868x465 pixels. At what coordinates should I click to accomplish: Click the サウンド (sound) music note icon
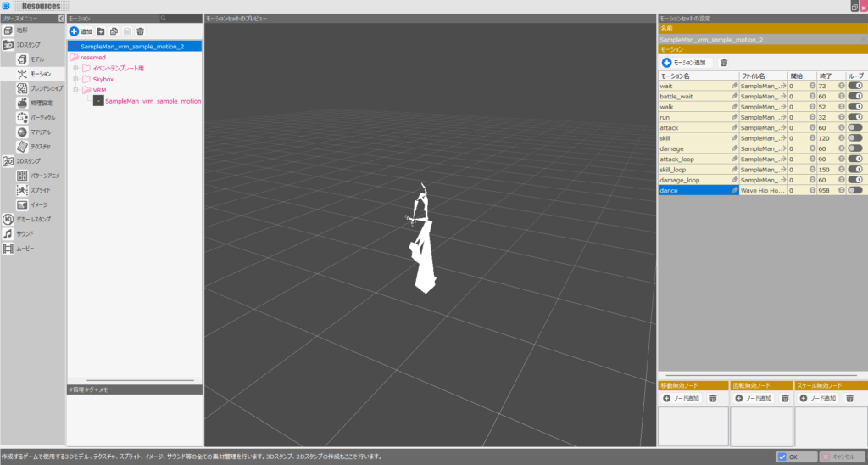pos(8,233)
